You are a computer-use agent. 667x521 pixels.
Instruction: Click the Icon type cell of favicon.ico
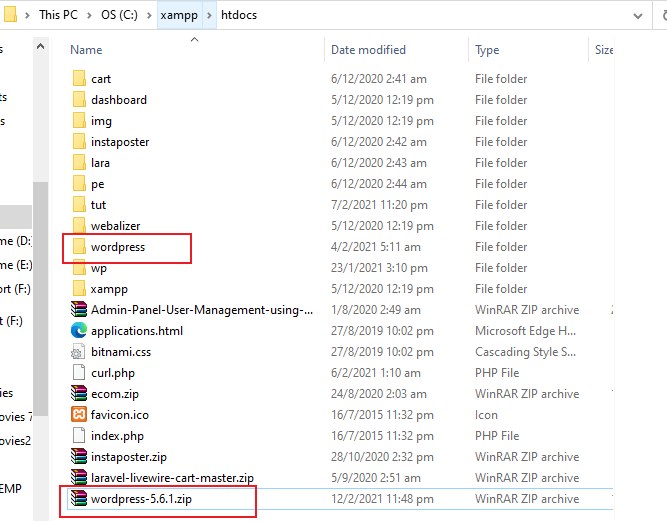[x=486, y=415]
